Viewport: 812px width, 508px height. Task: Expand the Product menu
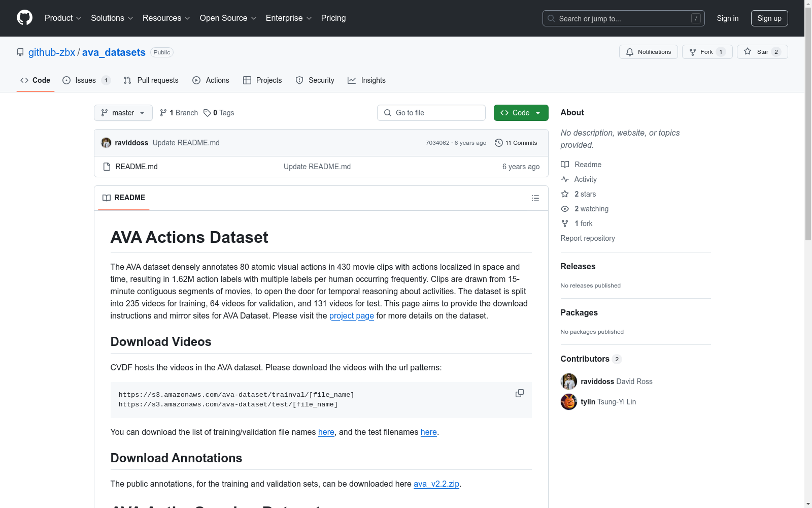pos(63,18)
